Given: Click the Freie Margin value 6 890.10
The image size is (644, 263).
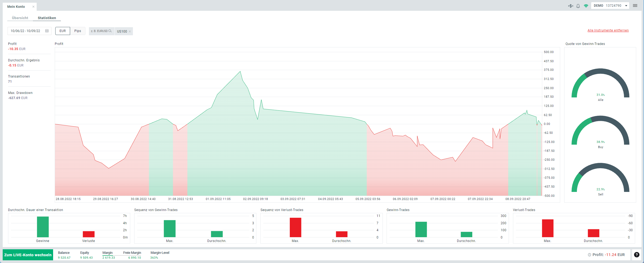Looking at the screenshot, I should (135, 258).
